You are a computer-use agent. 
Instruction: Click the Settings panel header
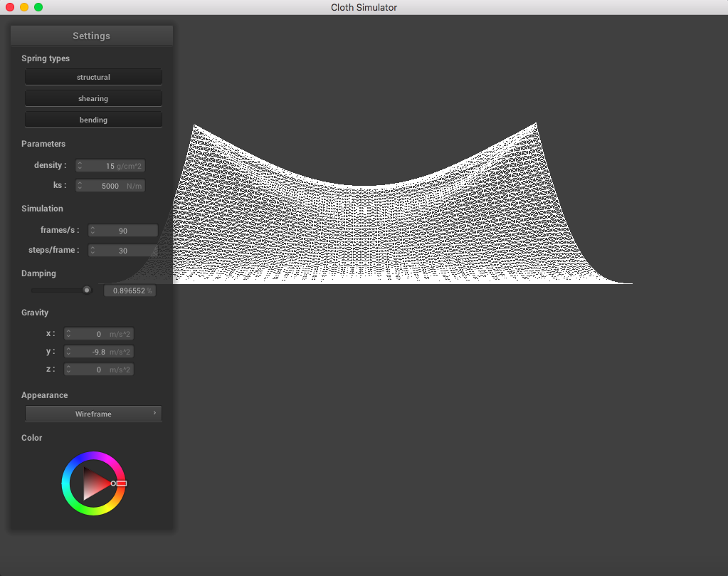point(92,36)
